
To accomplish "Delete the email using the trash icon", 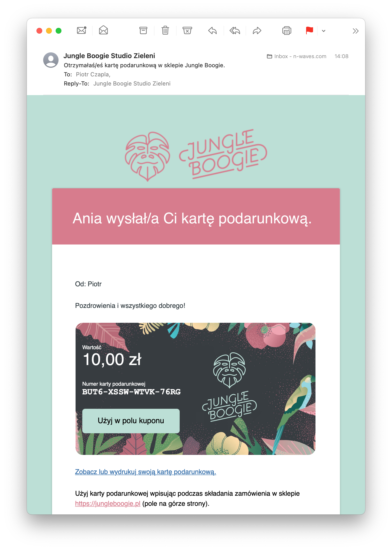I will [165, 31].
